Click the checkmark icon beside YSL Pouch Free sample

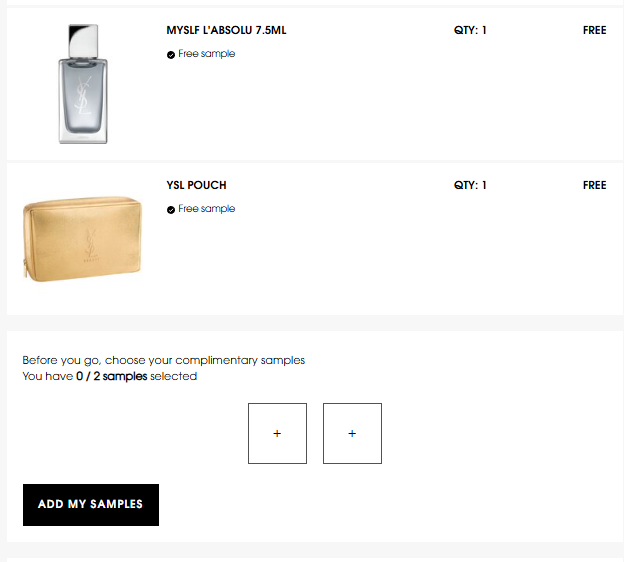[171, 210]
